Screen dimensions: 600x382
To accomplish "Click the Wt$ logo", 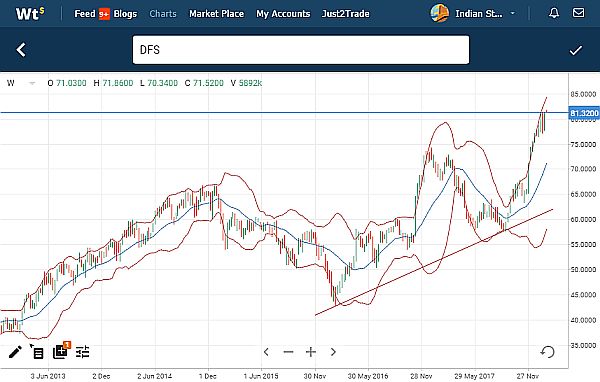I will [x=30, y=13].
